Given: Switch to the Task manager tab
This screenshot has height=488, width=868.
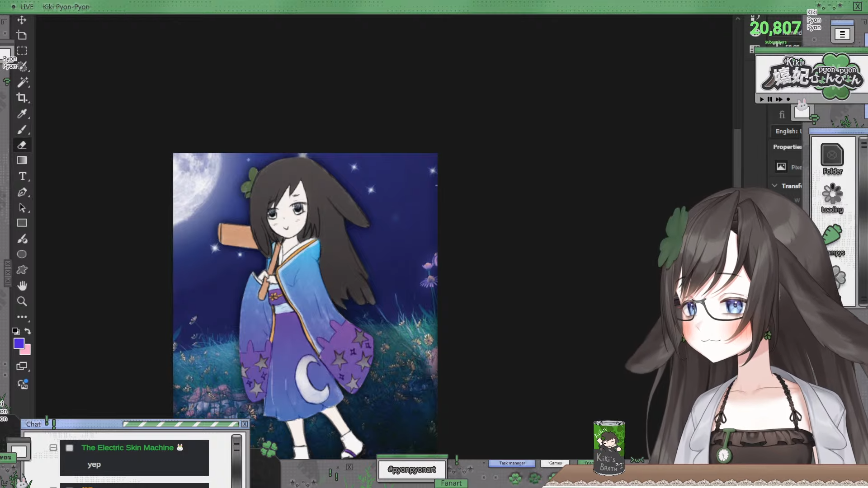Looking at the screenshot, I should pos(512,463).
